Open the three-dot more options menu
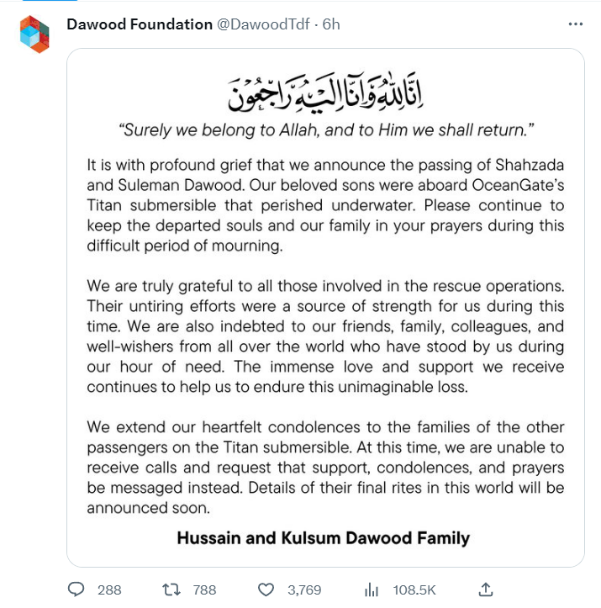This screenshot has height=608, width=601. click(x=575, y=24)
